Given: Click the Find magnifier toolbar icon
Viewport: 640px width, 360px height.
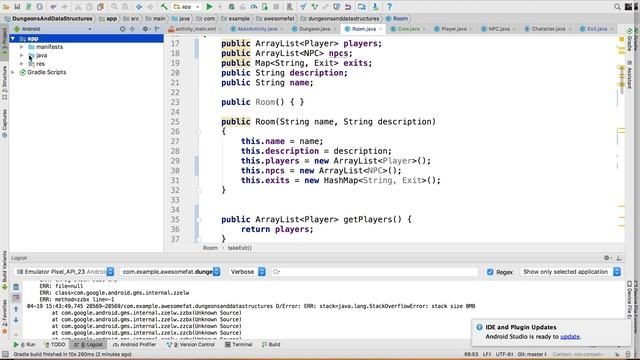Looking at the screenshot, I should 115,7.
